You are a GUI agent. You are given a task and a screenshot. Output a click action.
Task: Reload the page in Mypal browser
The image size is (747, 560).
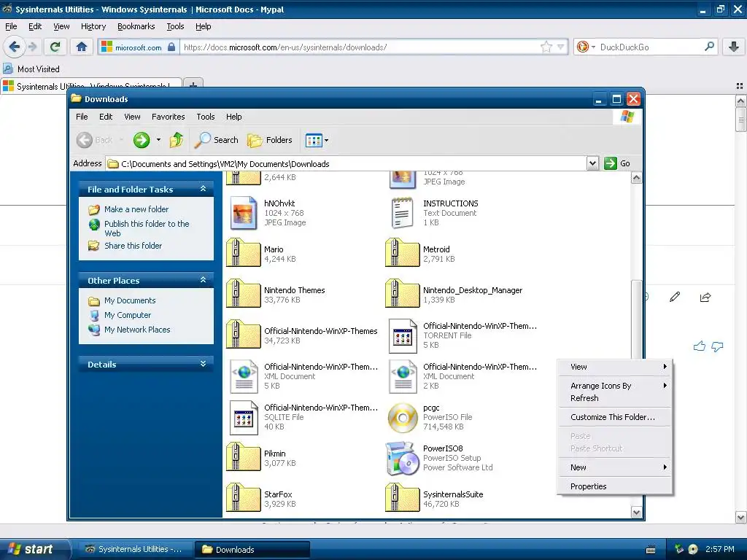point(55,47)
